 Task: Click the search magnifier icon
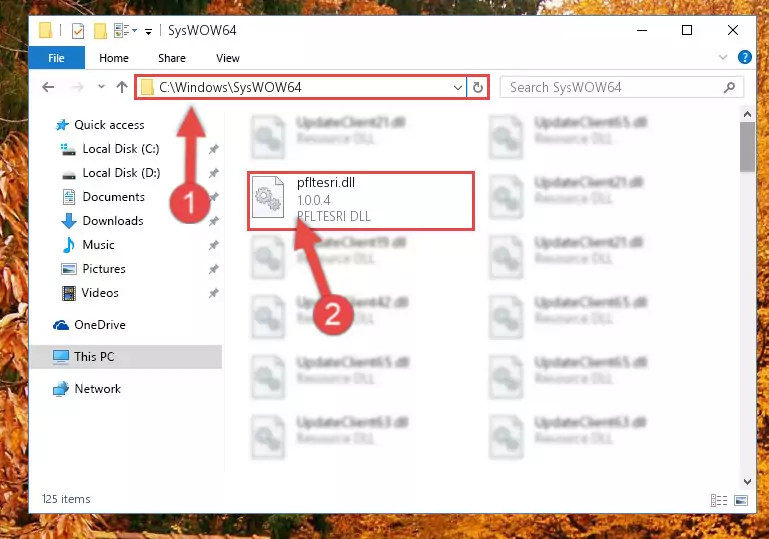tap(729, 87)
